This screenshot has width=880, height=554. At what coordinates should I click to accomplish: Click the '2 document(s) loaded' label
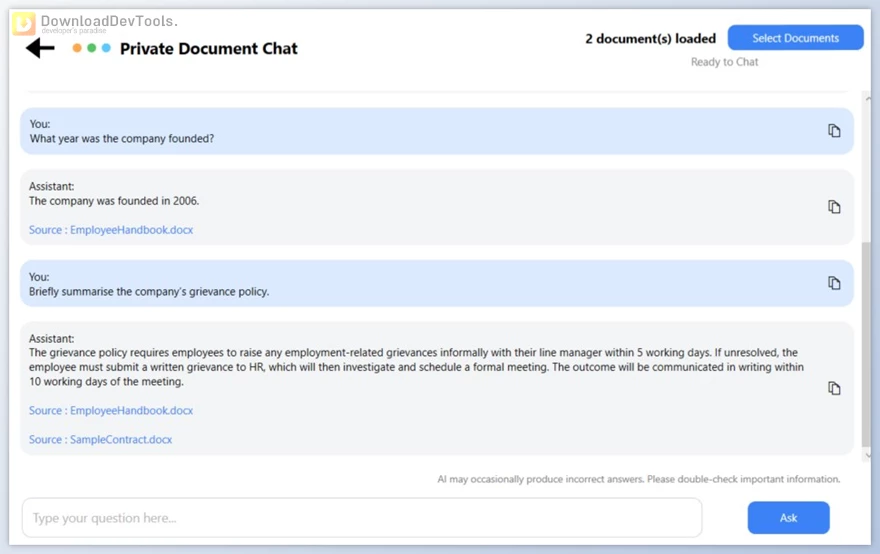(x=650, y=39)
